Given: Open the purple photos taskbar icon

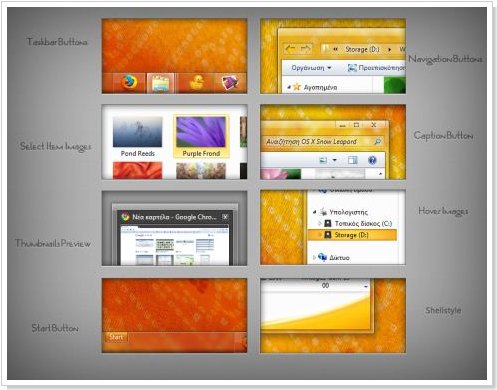Looking at the screenshot, I should point(230,83).
